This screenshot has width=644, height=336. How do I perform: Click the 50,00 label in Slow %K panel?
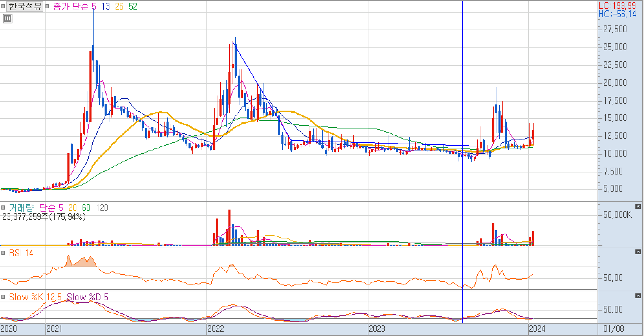613,309
